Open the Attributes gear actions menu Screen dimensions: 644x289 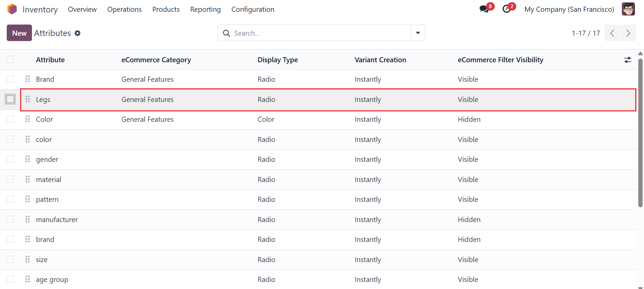pyautogui.click(x=78, y=33)
